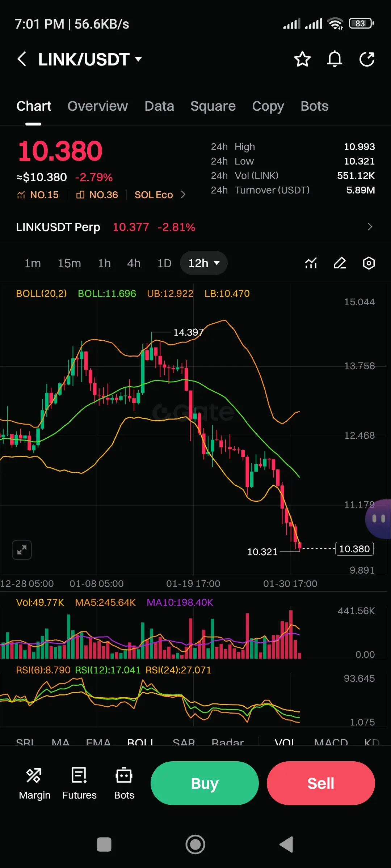Toggle the SAR indicator
Image resolution: width=391 pixels, height=868 pixels.
[x=184, y=742]
